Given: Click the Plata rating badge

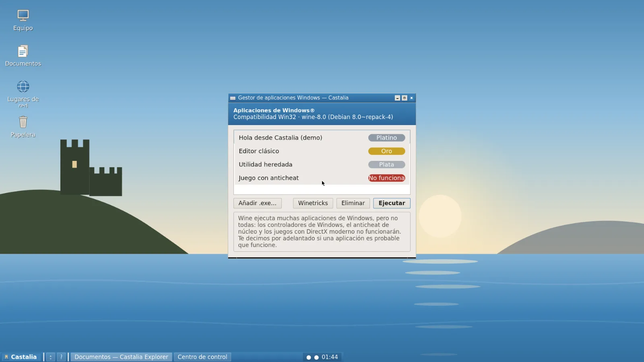Looking at the screenshot, I should pyautogui.click(x=386, y=165).
